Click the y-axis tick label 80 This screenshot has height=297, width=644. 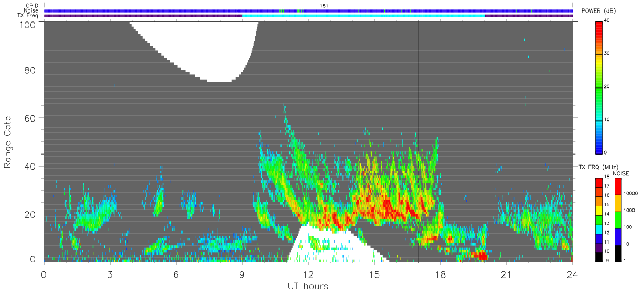(30, 70)
